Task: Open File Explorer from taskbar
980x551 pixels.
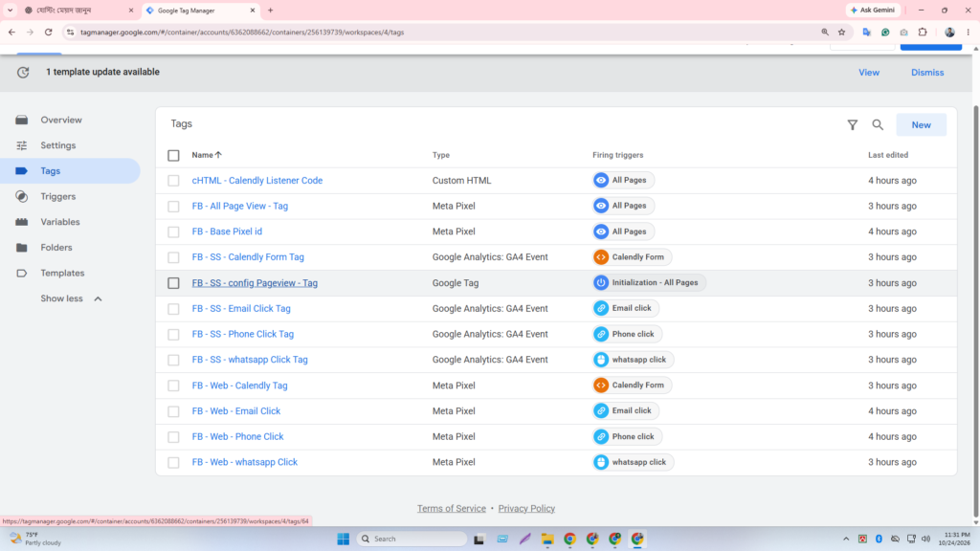Action: [547, 539]
